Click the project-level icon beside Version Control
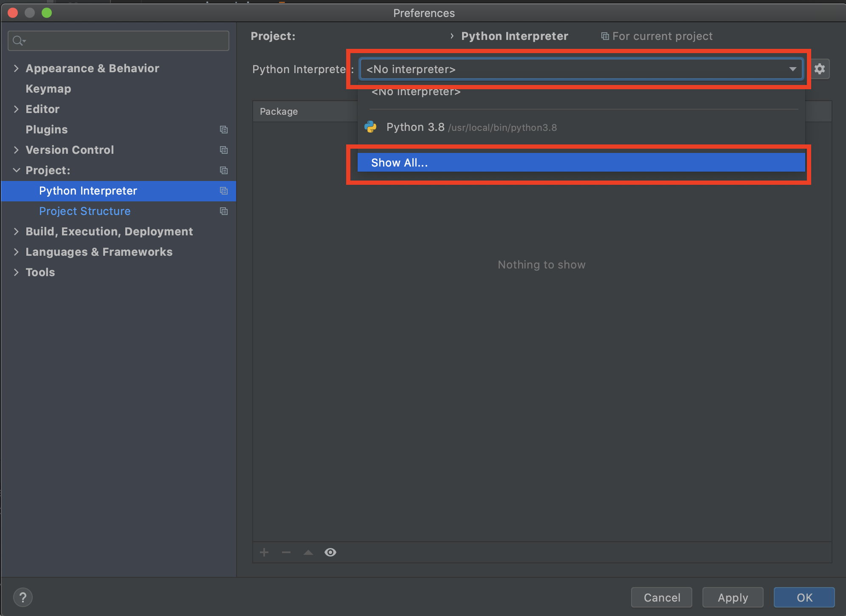The width and height of the screenshot is (846, 616). 224,150
